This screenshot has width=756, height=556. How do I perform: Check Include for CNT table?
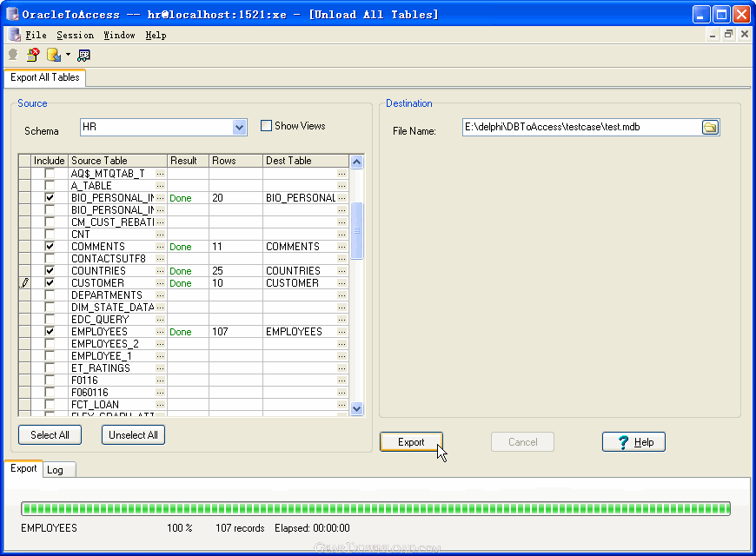click(x=50, y=235)
